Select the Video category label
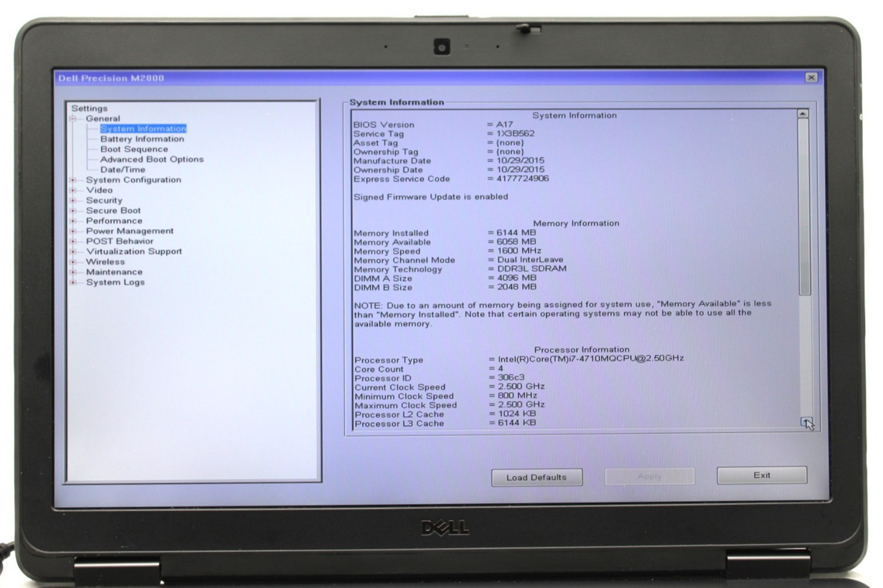The image size is (883, 588). pos(99,190)
